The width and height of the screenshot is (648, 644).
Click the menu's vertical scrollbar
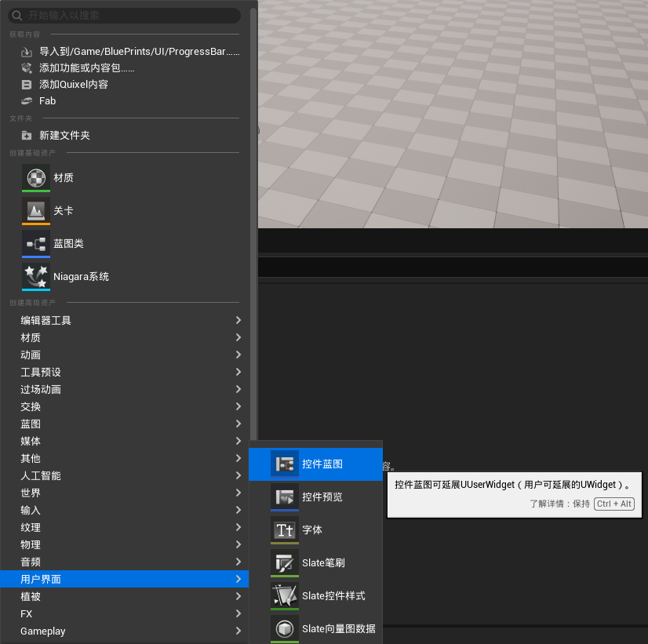click(x=253, y=223)
